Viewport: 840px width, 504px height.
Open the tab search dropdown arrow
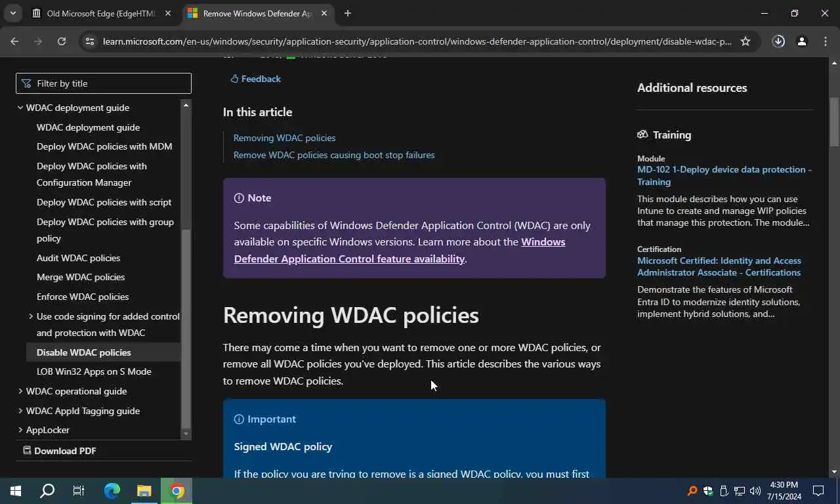12,13
